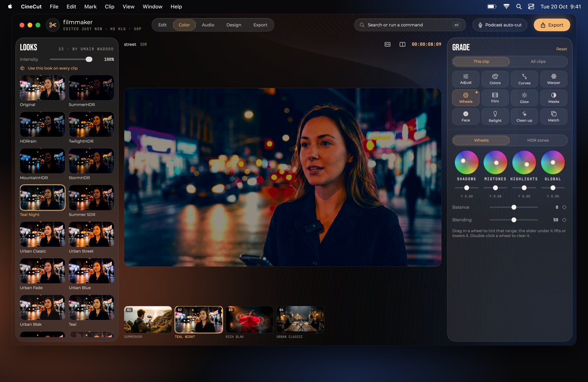Start Podcast auto-cut
This screenshot has height=382, width=588.
click(500, 25)
